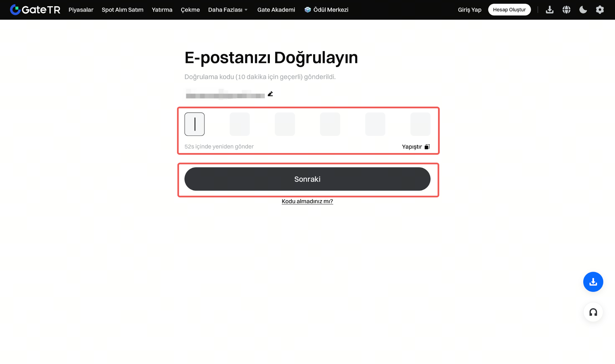Click the last verification code box

420,124
